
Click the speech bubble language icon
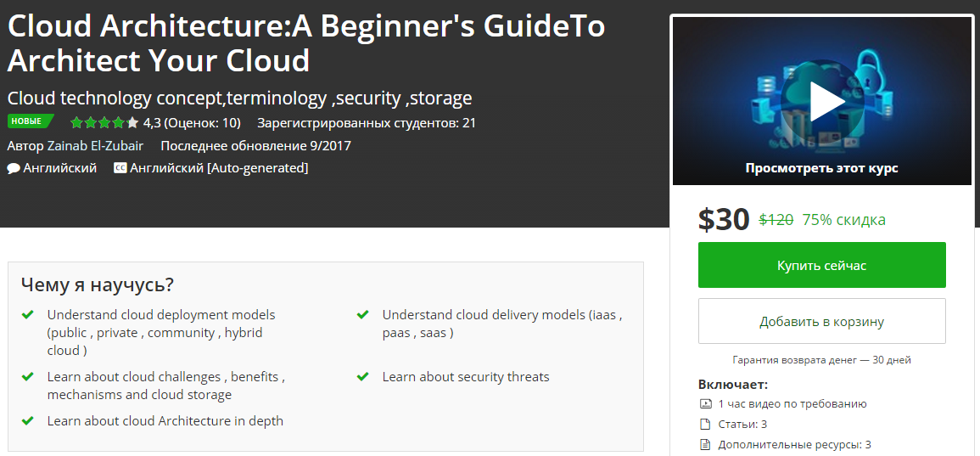click(14, 168)
